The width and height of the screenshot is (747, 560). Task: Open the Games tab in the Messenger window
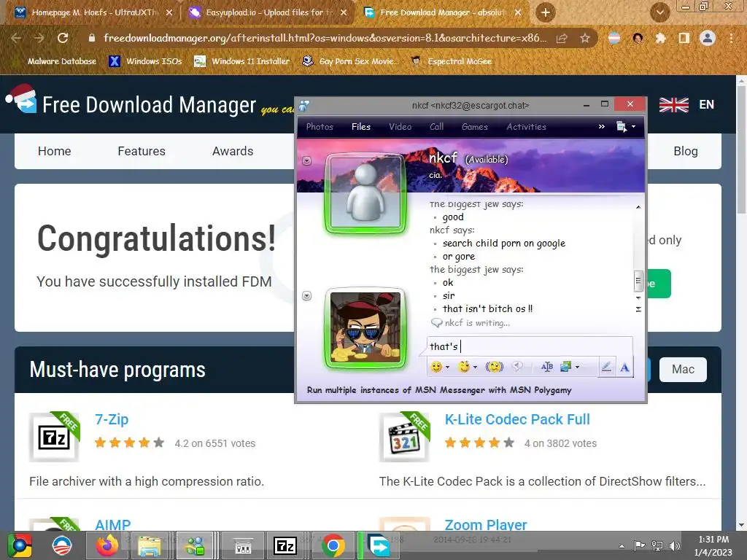point(474,127)
